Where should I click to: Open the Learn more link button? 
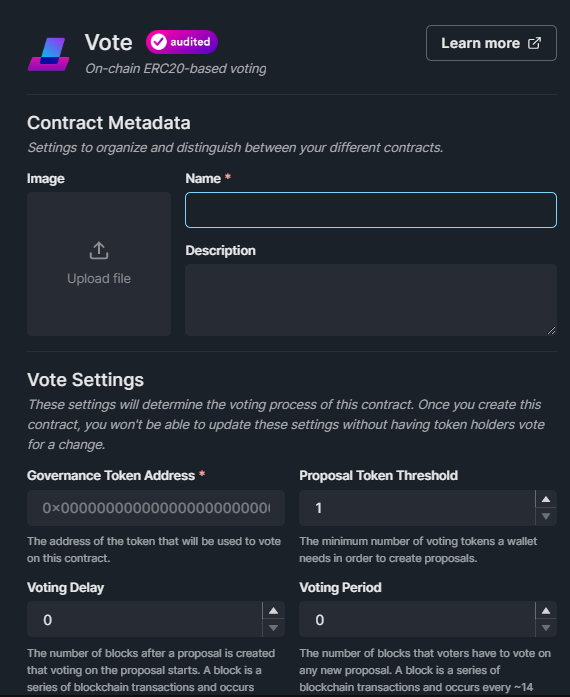click(491, 43)
